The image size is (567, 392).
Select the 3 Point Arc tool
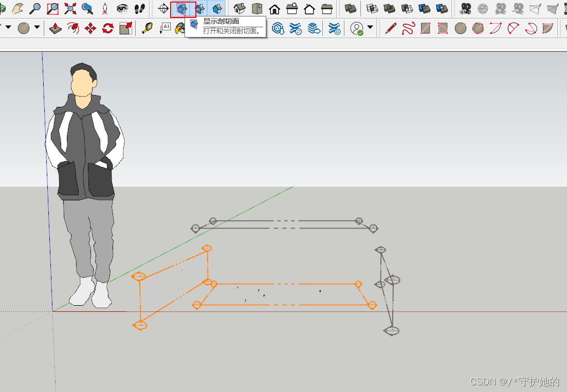[531, 28]
